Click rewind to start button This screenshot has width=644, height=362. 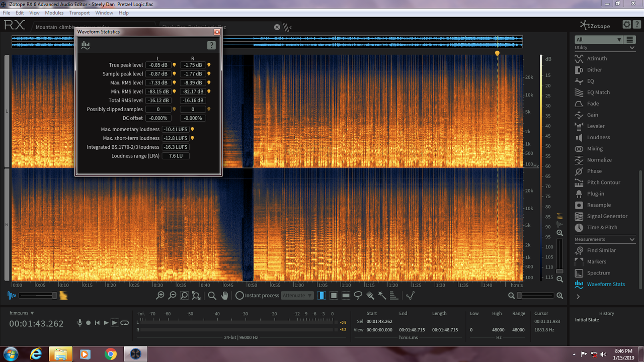pyautogui.click(x=98, y=323)
